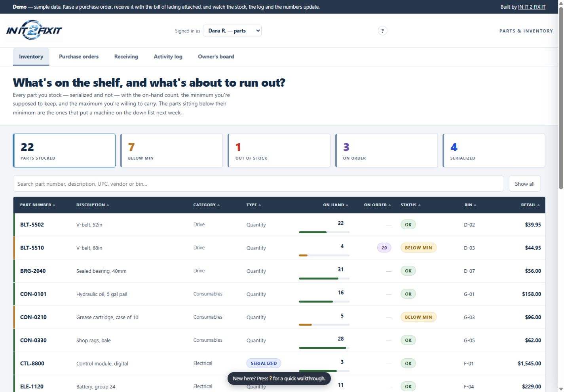Select part number BRG-2040

pyautogui.click(x=33, y=271)
